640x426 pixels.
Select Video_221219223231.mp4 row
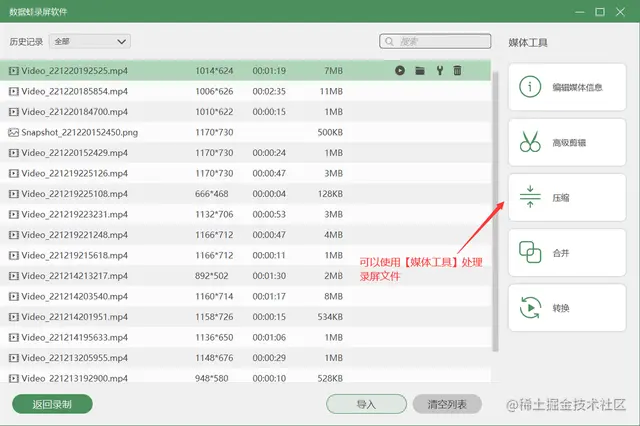pos(245,214)
